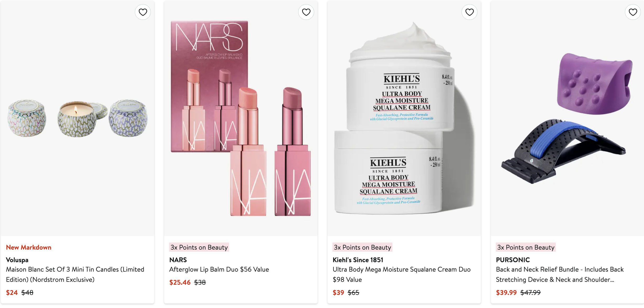Click the NARS brand name link
Screen dimensions: 644x308
178,260
